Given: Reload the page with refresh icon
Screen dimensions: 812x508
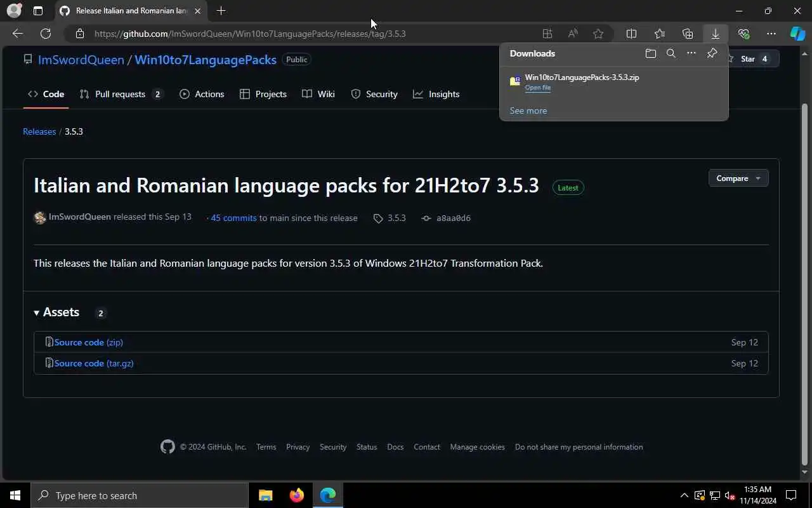Looking at the screenshot, I should 46,34.
